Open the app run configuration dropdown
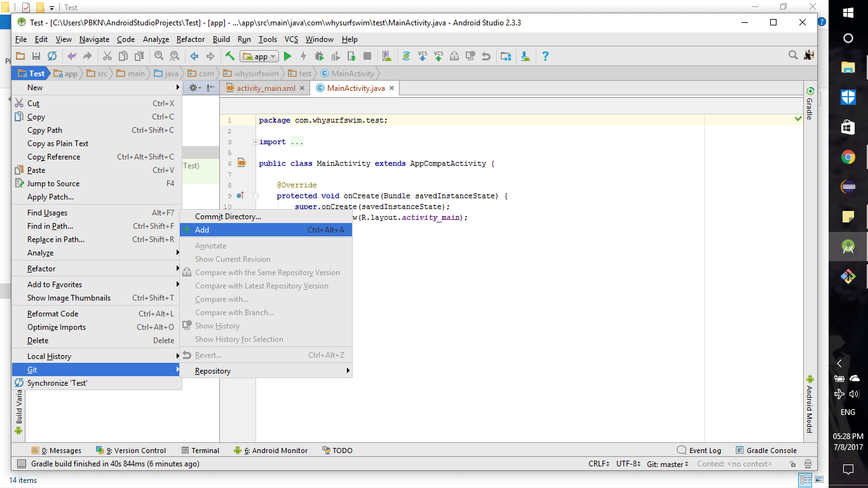 tap(260, 57)
